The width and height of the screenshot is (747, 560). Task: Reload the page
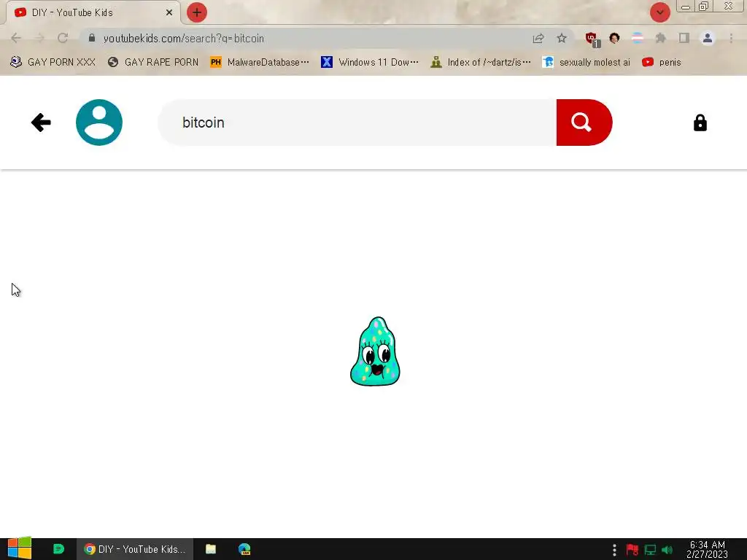(x=63, y=38)
